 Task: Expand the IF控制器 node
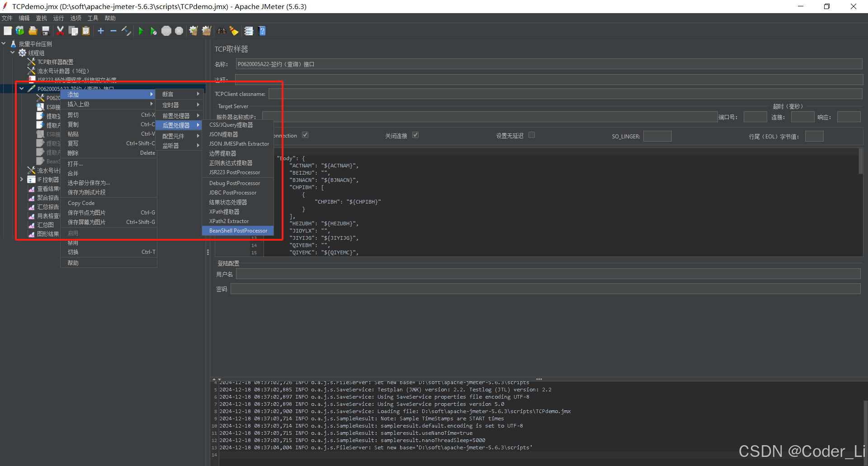(x=22, y=180)
